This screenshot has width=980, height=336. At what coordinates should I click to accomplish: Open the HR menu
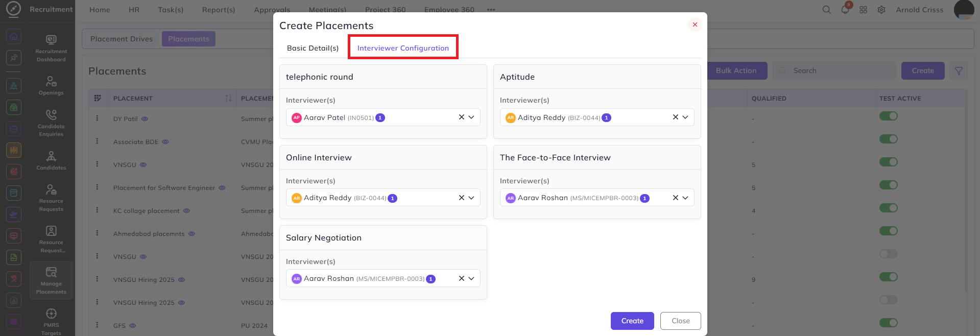point(134,10)
